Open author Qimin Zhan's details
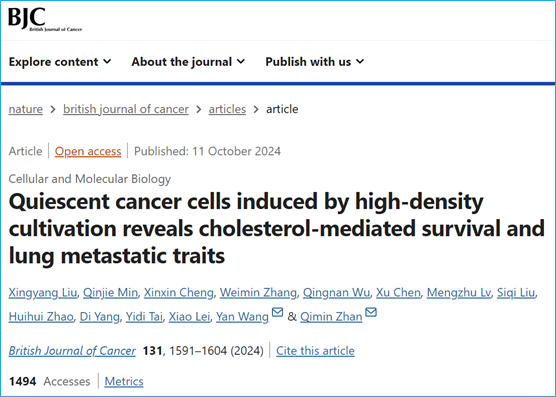The image size is (556, 397). tap(331, 317)
